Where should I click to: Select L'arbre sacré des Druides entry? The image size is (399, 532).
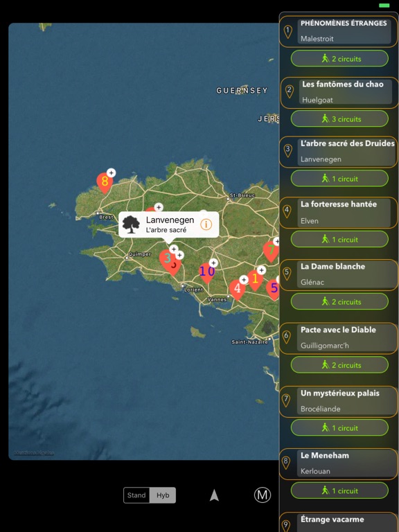tap(338, 152)
